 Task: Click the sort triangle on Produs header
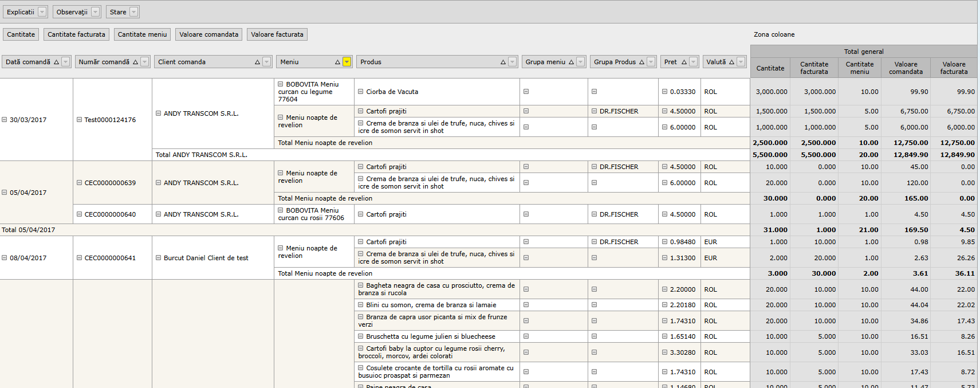pos(503,62)
